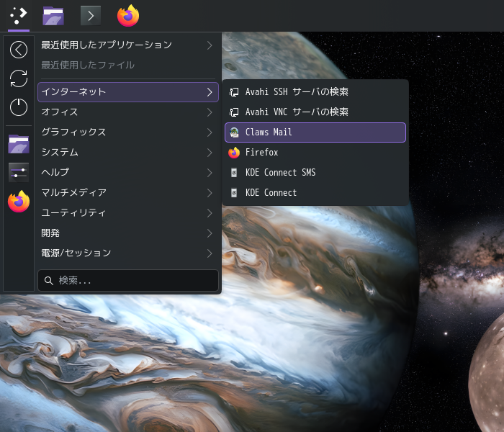Select the ヘルプ menu category

128,173
